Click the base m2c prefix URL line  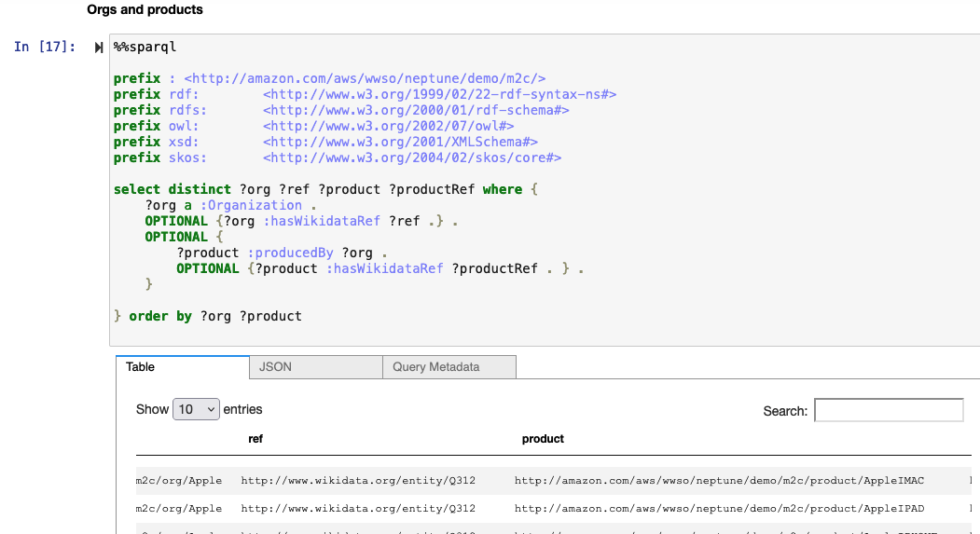click(329, 78)
